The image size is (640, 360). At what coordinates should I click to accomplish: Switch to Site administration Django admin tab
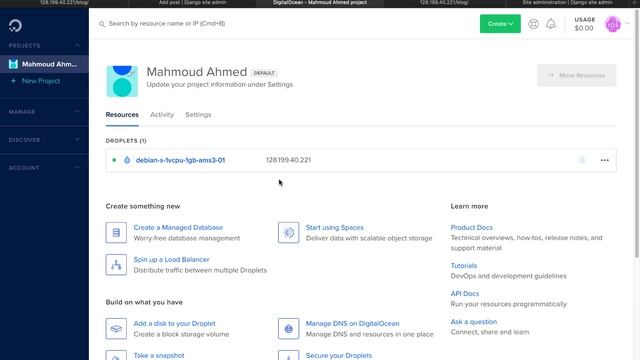[x=567, y=3]
